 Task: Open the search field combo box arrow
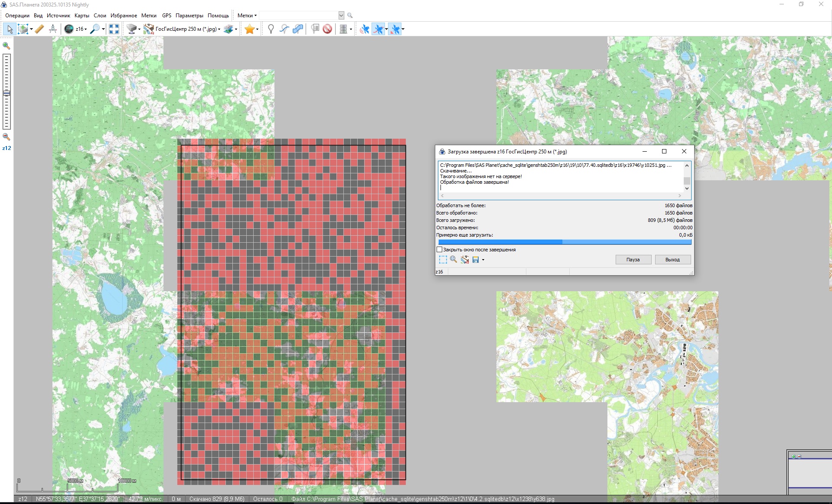pos(341,16)
